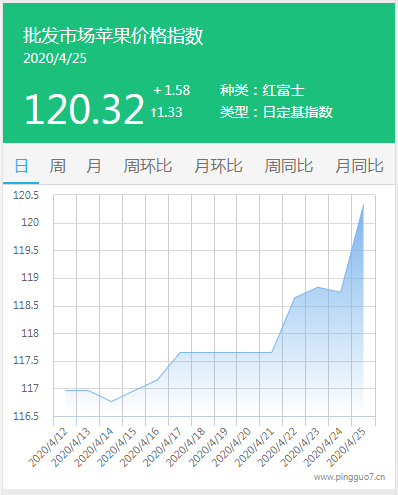
Task: Click the www.pingguo7.cn link
Action: pos(349,477)
